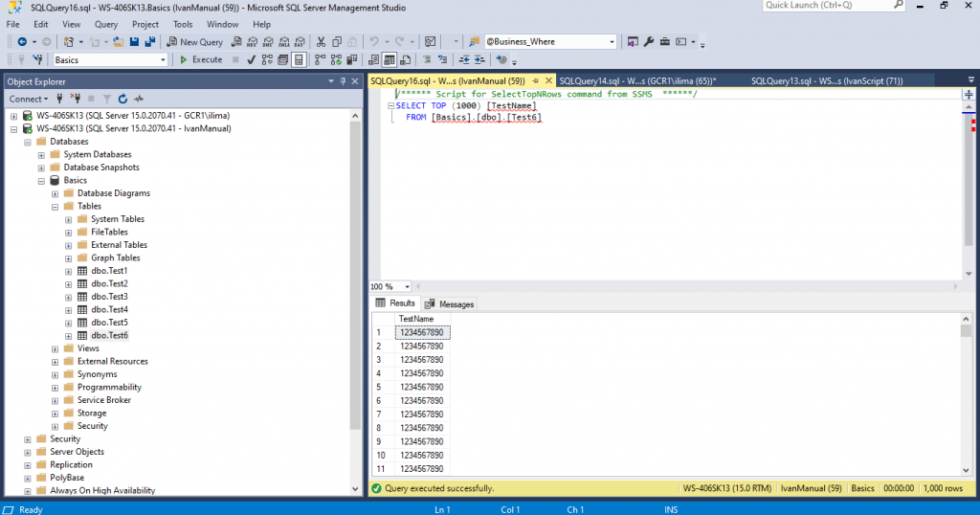
Task: Increase indent icon in SQL toolbar
Action: (x=479, y=60)
